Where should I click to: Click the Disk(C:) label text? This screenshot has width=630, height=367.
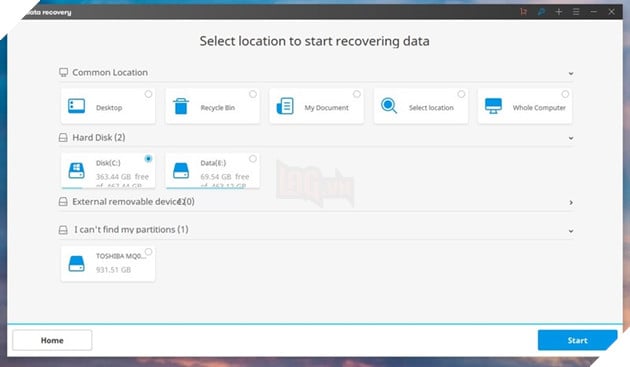tap(108, 163)
